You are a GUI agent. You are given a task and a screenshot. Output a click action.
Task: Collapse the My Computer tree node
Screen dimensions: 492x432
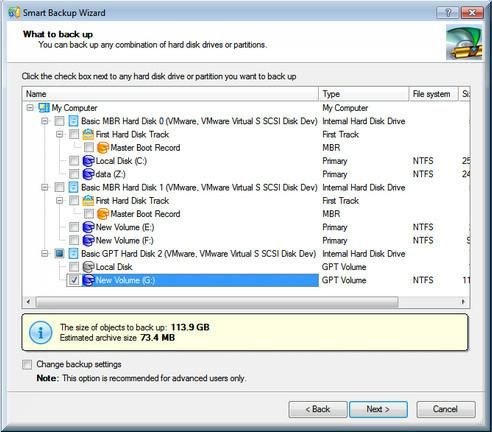point(30,108)
